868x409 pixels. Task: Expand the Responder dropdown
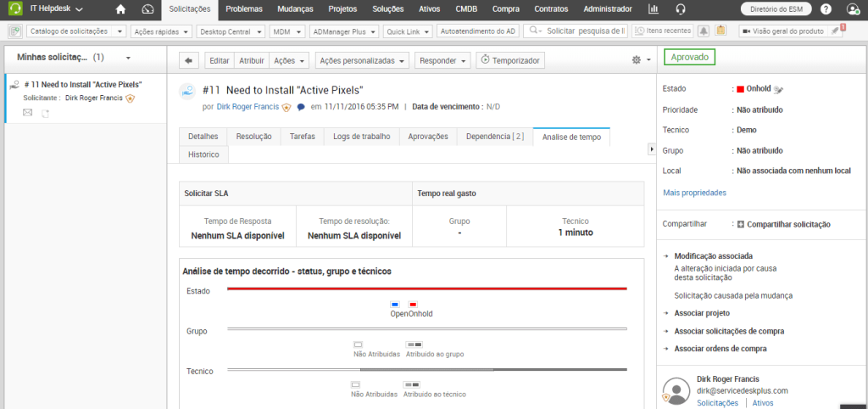(x=446, y=60)
